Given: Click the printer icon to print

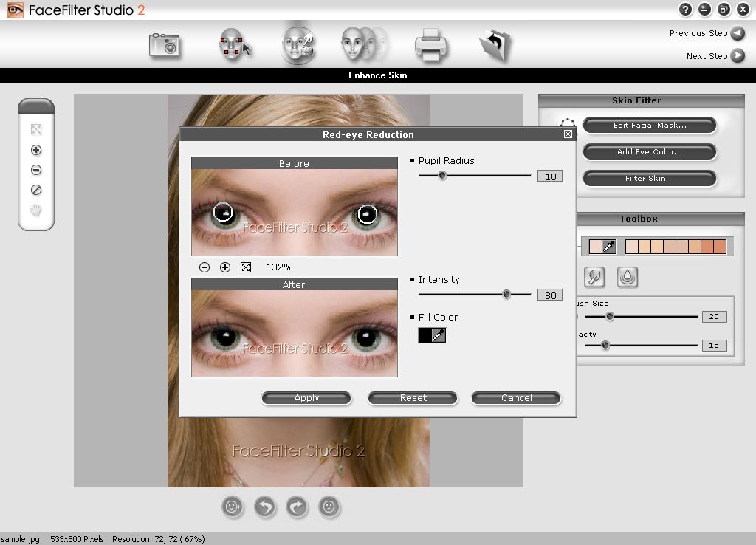Looking at the screenshot, I should [x=430, y=46].
